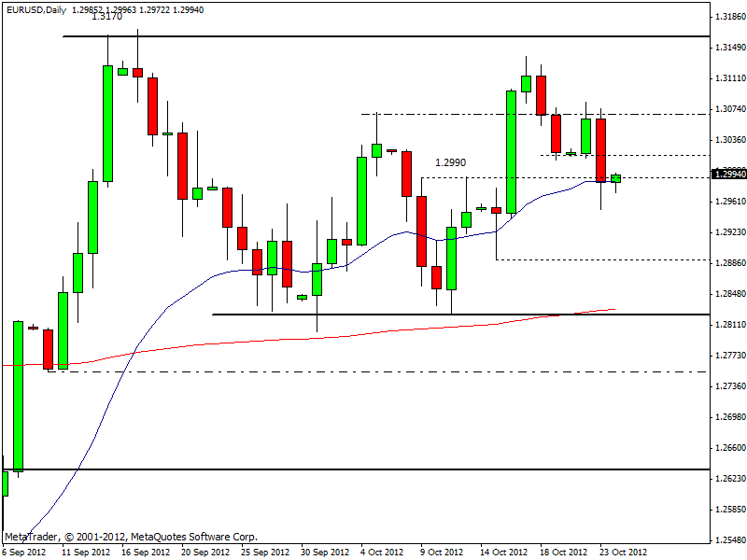Select the topmost solid horizontal resistance line
This screenshot has height=560, width=747.
pos(373,36)
